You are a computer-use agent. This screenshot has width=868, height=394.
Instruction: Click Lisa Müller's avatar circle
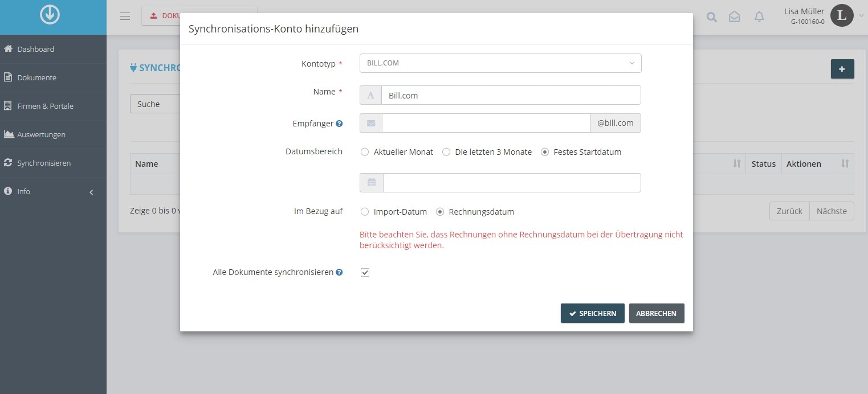(x=842, y=15)
